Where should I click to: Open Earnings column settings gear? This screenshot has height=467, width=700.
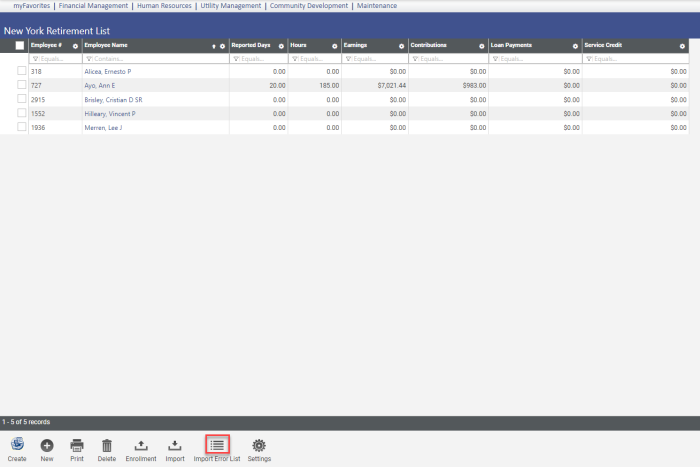[x=401, y=46]
